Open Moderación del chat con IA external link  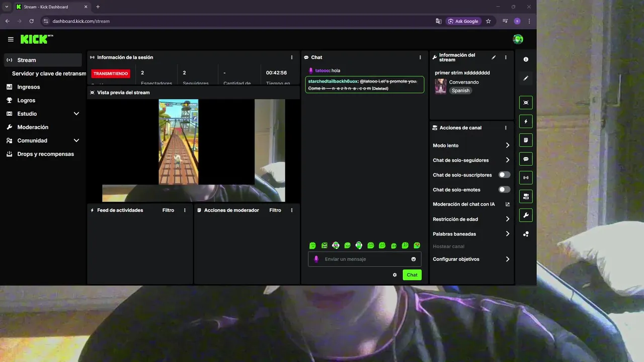(508, 204)
